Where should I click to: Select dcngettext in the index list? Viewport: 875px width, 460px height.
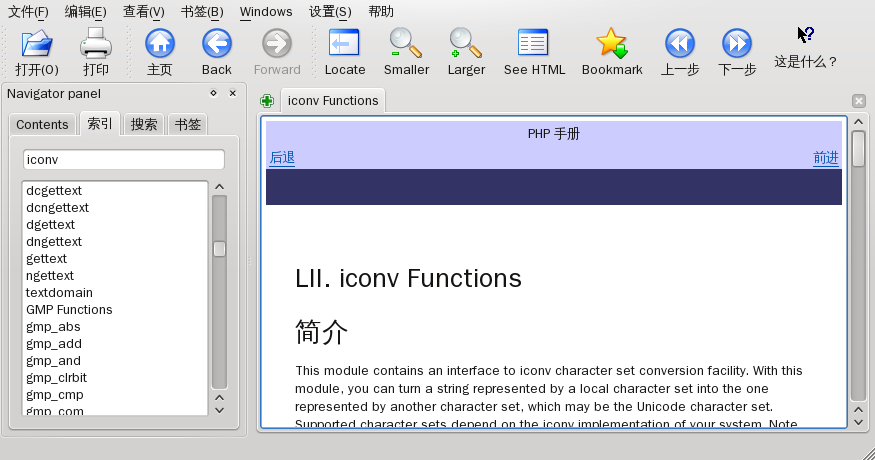click(x=57, y=208)
